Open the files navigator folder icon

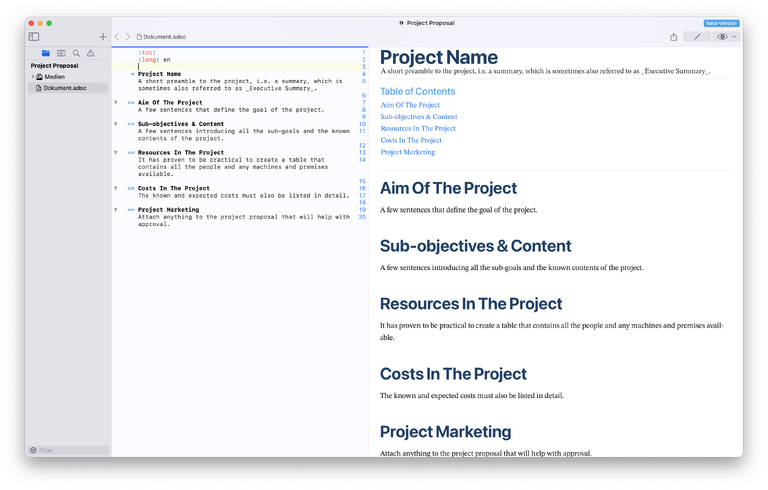[46, 53]
